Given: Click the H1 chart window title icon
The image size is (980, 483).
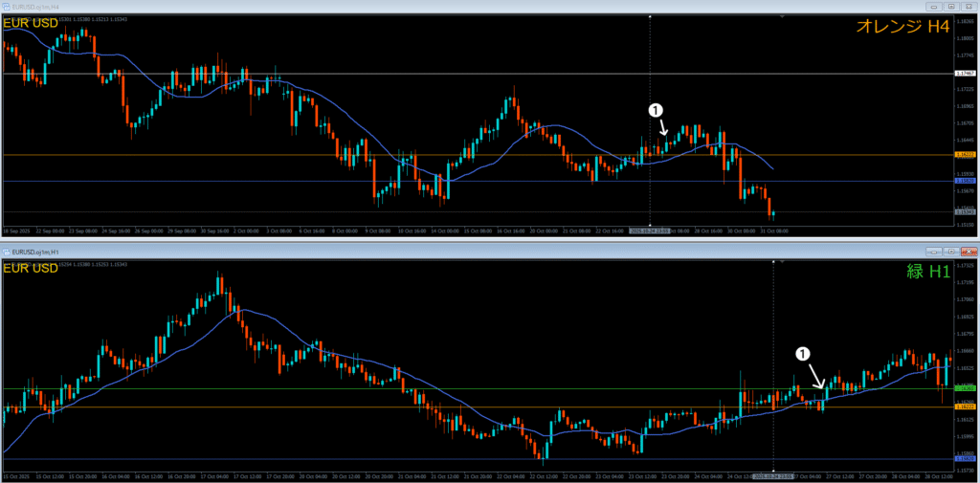Looking at the screenshot, I should click(6, 252).
